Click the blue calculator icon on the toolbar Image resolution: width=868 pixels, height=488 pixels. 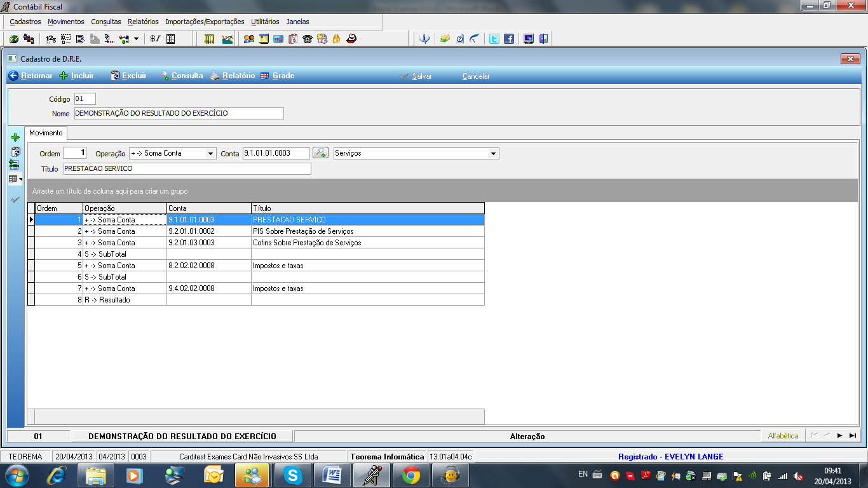tap(278, 39)
